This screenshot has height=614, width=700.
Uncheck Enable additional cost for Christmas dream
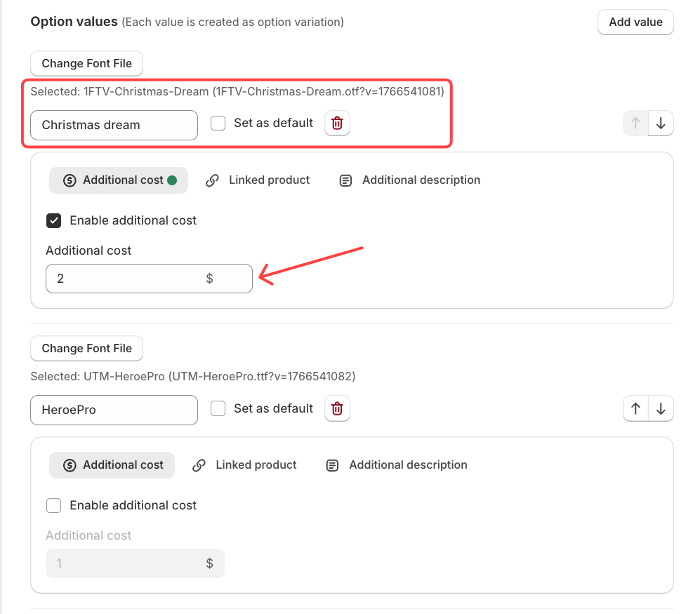(53, 220)
